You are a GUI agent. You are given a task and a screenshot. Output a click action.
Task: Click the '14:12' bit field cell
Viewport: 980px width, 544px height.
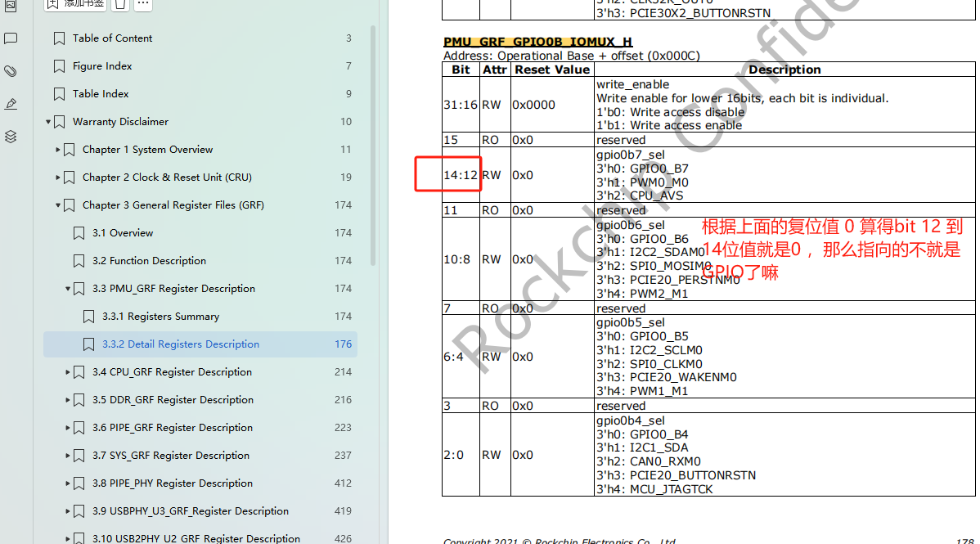click(461, 175)
